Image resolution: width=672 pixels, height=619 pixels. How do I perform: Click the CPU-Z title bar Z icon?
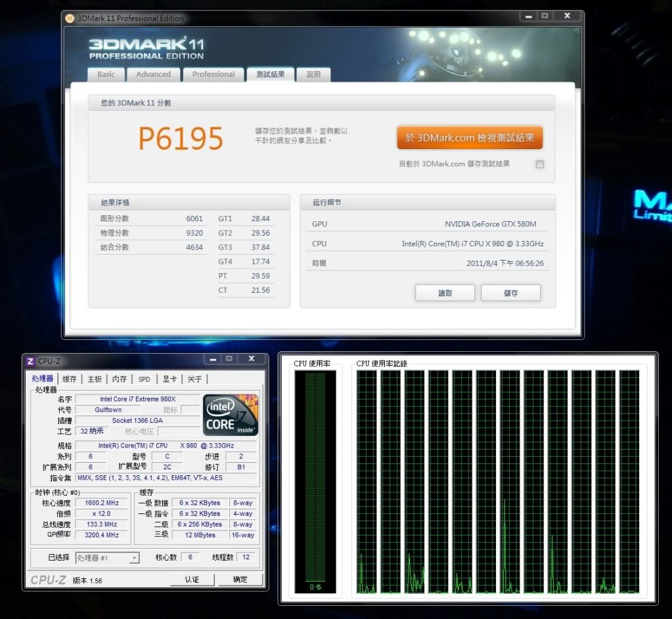(x=30, y=361)
